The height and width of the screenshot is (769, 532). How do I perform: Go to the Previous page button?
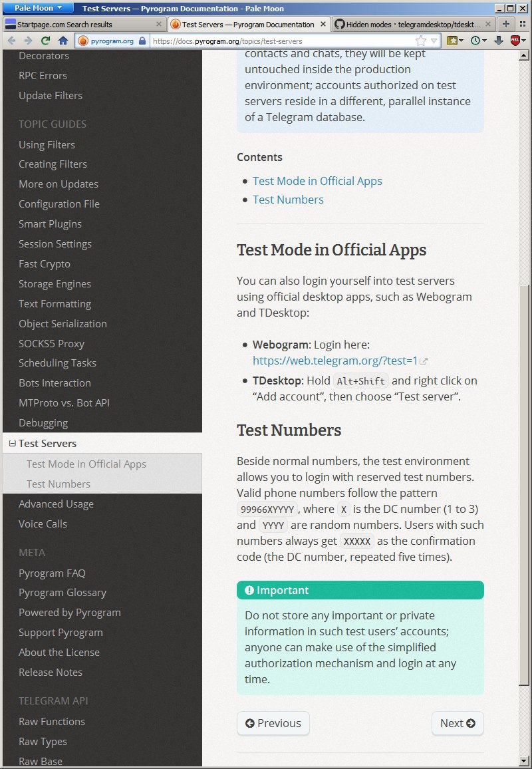[273, 723]
